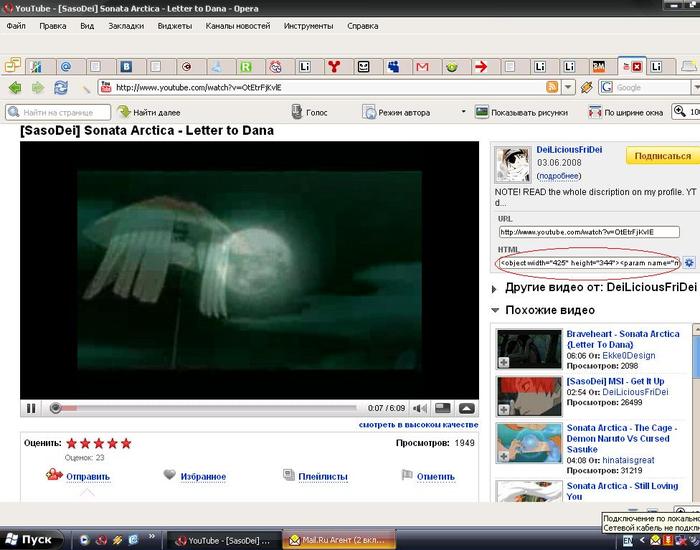Image resolution: width=700 pixels, height=550 pixels.
Task: Open Mail.Ru Агент taskbar item
Action: click(x=339, y=540)
